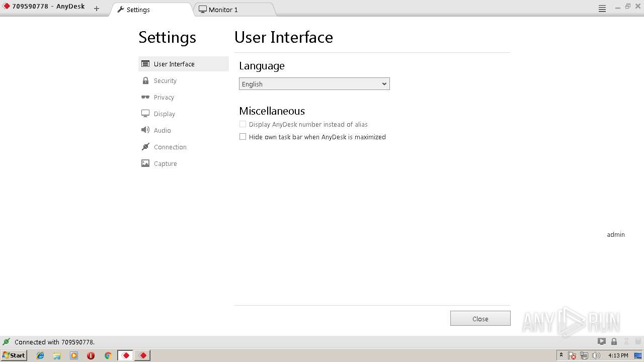
Task: Click the lock icon beside Security
Action: click(145, 80)
